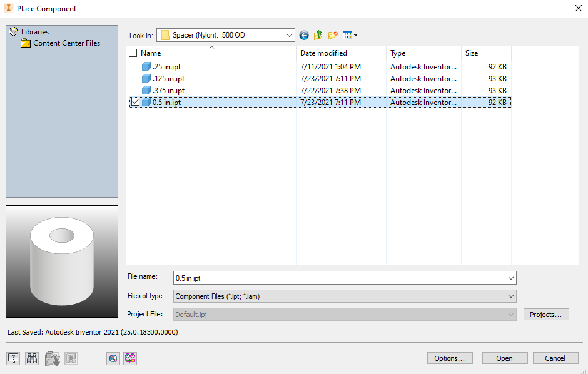Click the part icon of .125 in.ipt
The height and width of the screenshot is (374, 588).
click(146, 79)
